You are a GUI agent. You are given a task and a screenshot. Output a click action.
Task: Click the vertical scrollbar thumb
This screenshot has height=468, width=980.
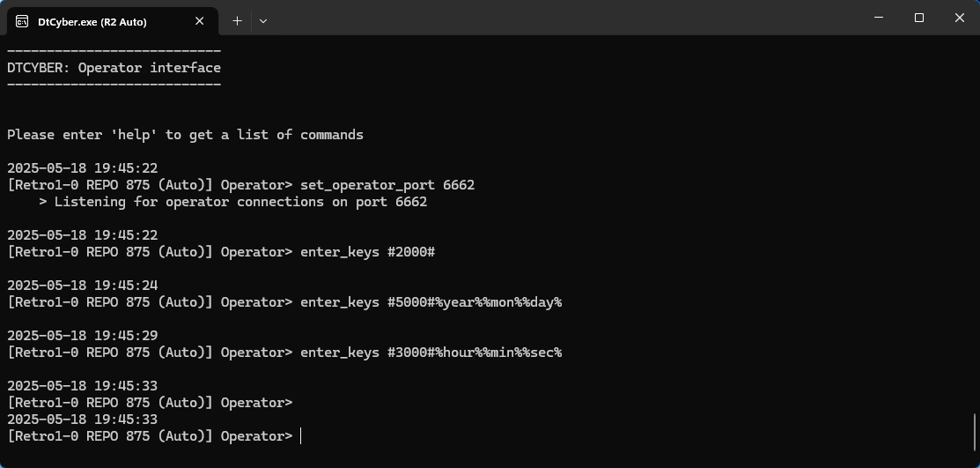[975, 432]
